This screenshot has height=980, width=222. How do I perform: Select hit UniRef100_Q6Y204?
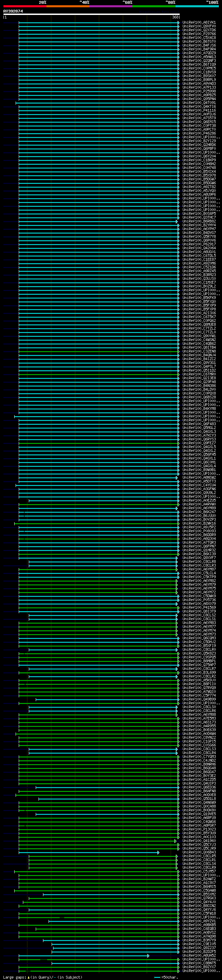(x=199, y=156)
